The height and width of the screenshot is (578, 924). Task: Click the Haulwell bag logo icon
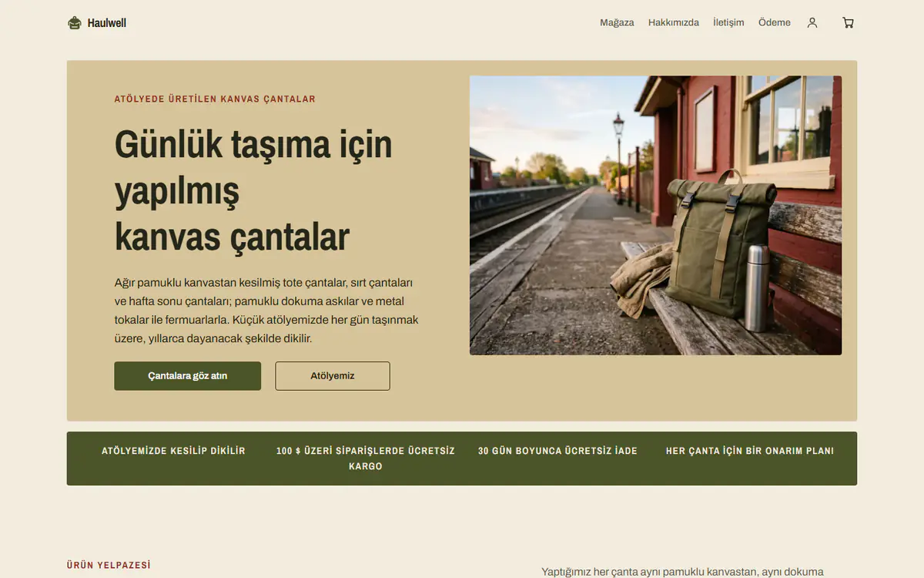click(x=75, y=23)
